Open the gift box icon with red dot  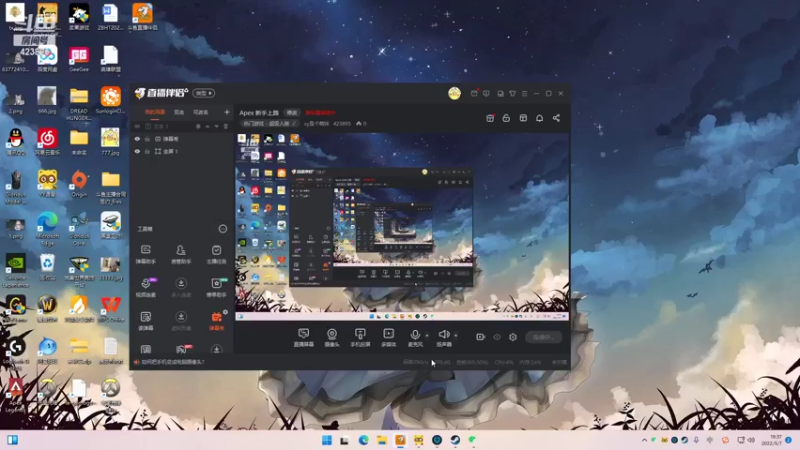coord(490,118)
